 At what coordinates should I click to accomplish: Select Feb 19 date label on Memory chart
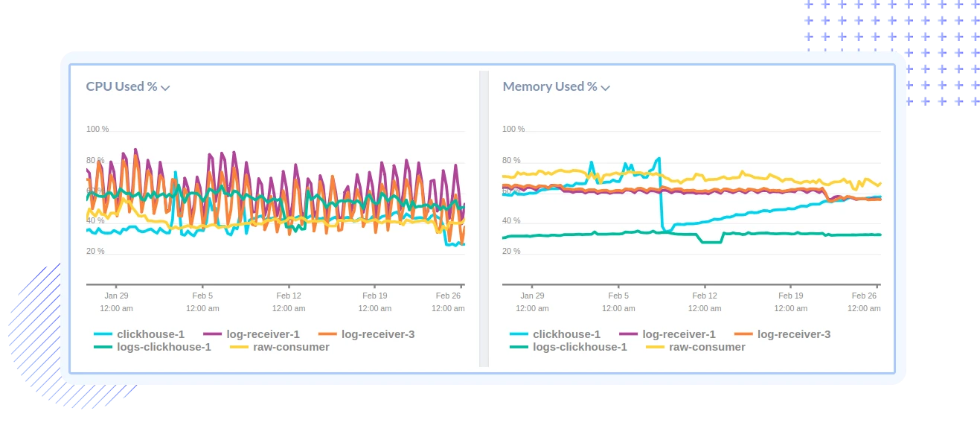click(x=790, y=296)
